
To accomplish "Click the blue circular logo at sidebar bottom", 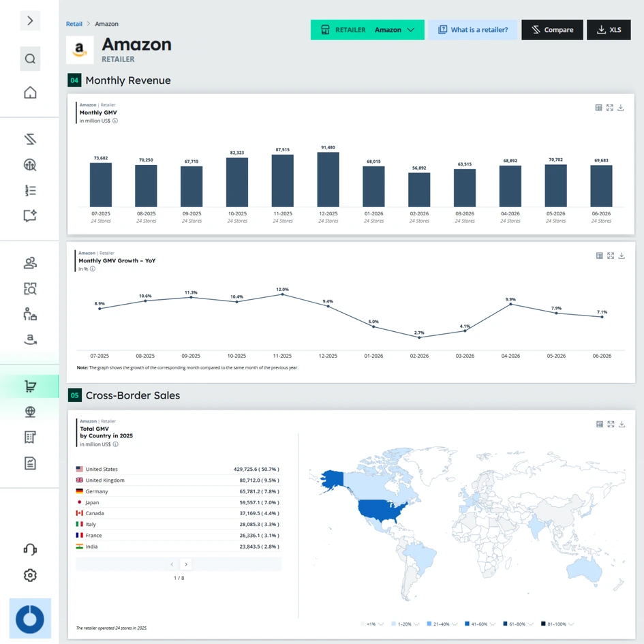I will tap(30, 619).
